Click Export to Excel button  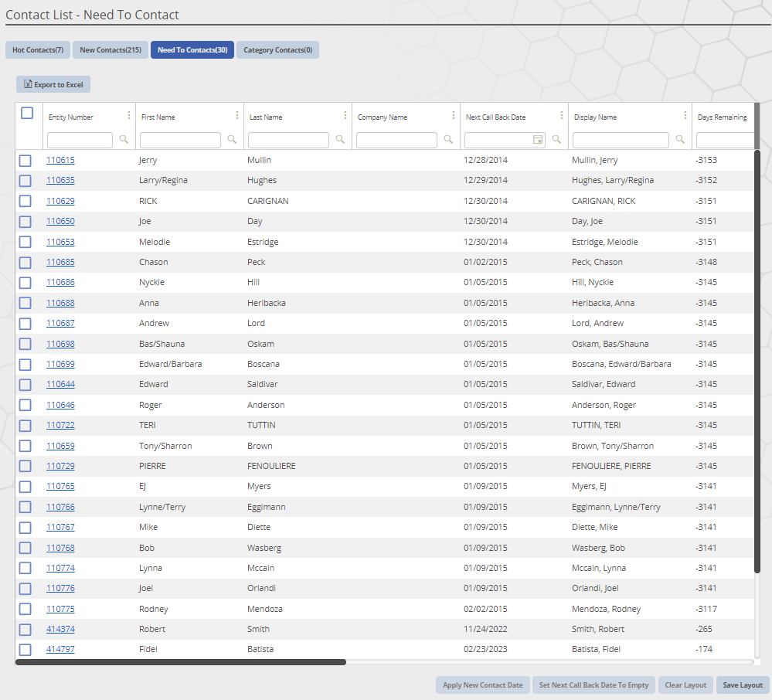point(53,84)
